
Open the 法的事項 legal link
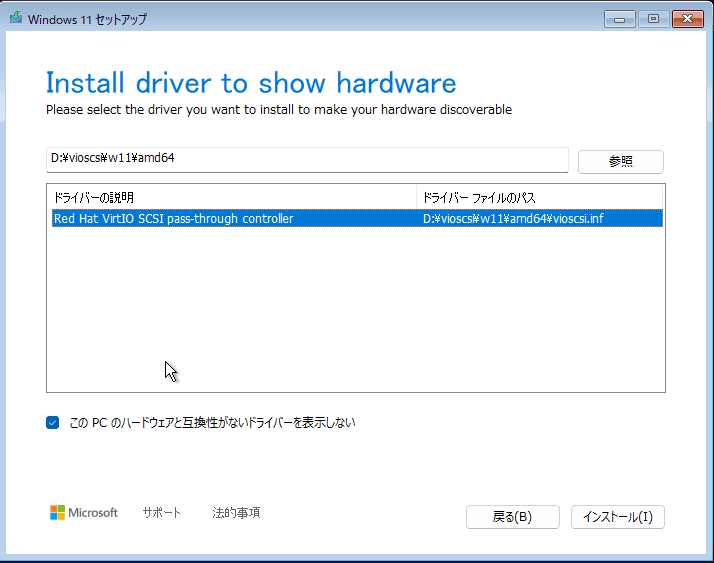[236, 513]
